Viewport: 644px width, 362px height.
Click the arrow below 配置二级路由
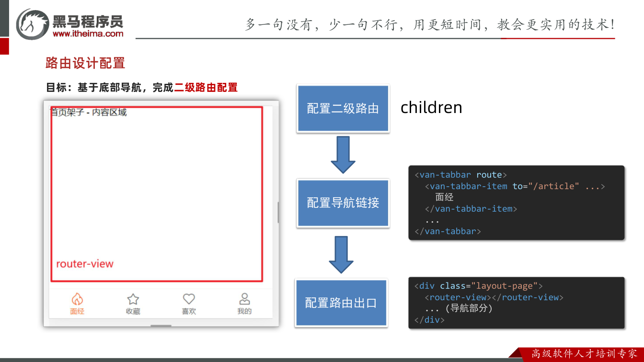click(x=343, y=155)
